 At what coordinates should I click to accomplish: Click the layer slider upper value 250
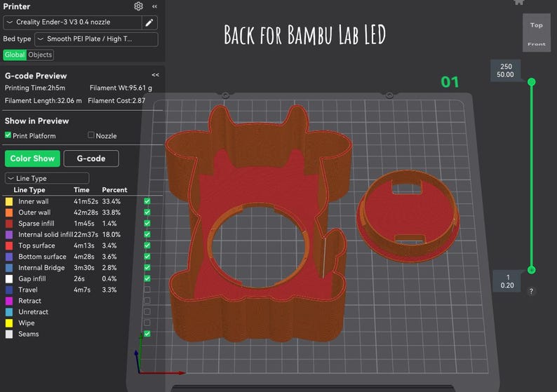[506, 67]
